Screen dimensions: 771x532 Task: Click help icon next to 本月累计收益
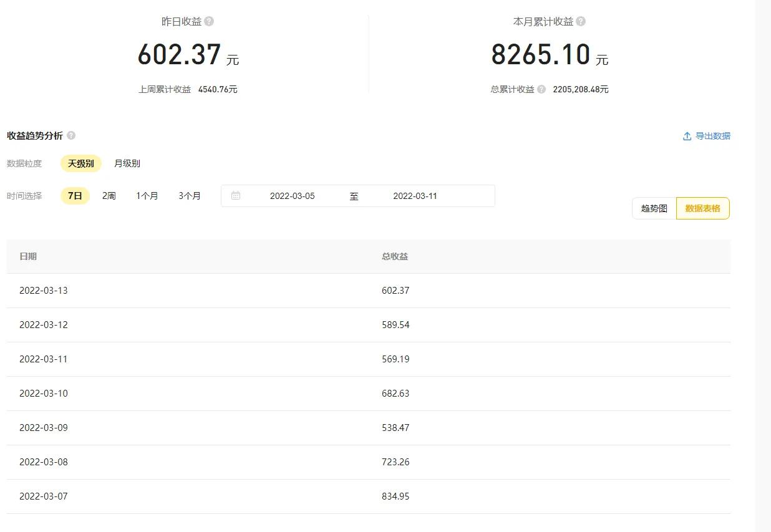click(581, 21)
